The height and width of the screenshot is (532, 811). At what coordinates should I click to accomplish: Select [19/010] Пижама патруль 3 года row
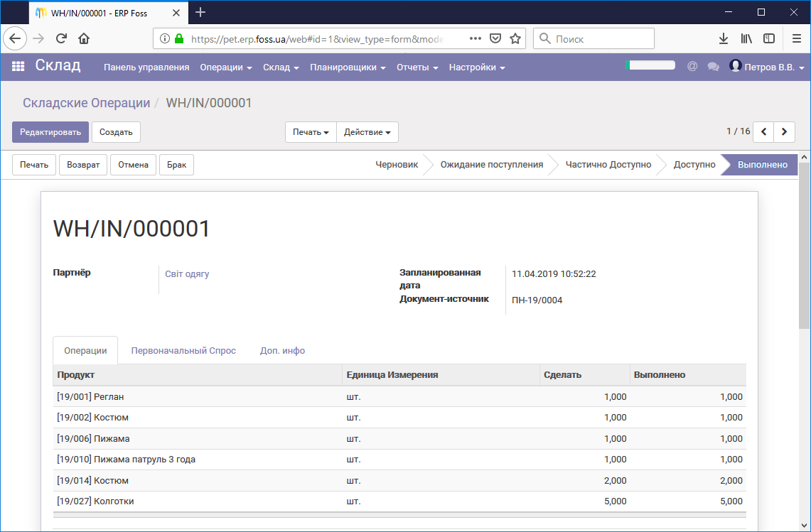click(399, 459)
